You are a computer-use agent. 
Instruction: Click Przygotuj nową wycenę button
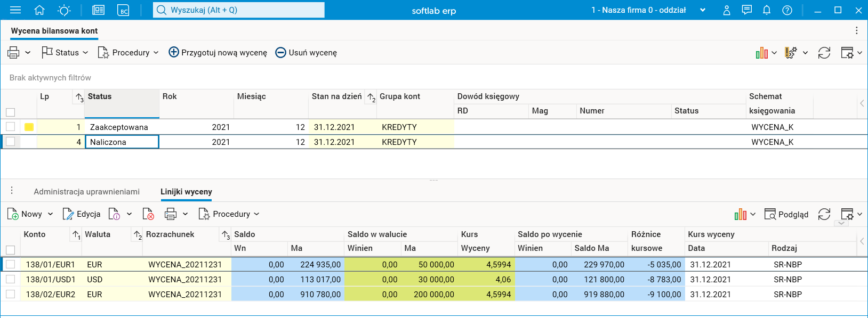pyautogui.click(x=218, y=53)
